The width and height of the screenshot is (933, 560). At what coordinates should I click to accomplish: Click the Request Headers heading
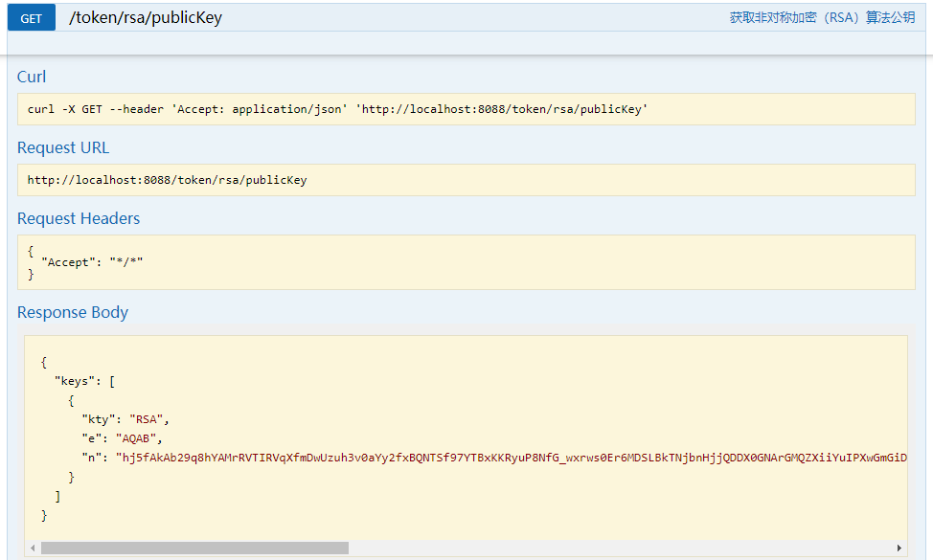point(79,218)
